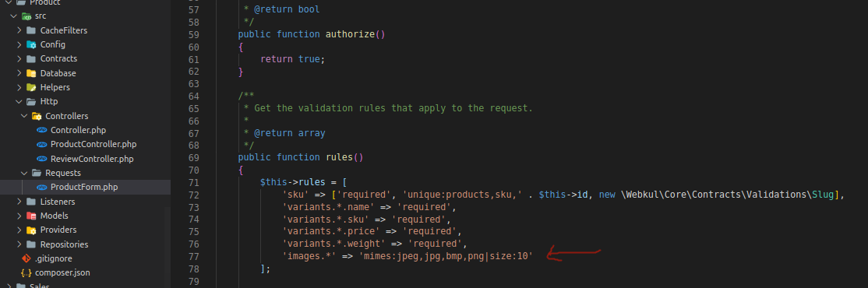Expand the Models folder chevron
Image resolution: width=868 pixels, height=288 pixels.
[19, 216]
